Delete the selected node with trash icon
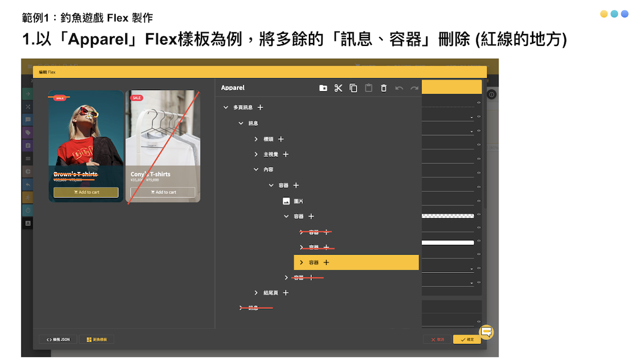 (383, 88)
